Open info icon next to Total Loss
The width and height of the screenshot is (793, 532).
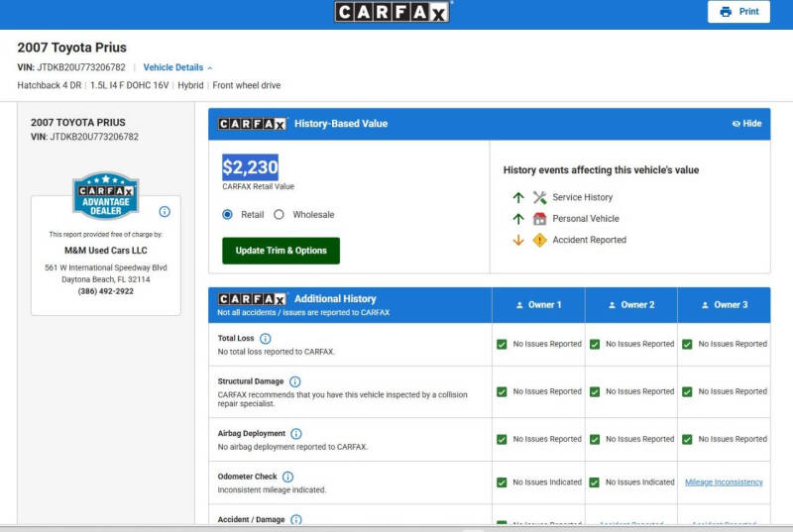pyautogui.click(x=265, y=339)
